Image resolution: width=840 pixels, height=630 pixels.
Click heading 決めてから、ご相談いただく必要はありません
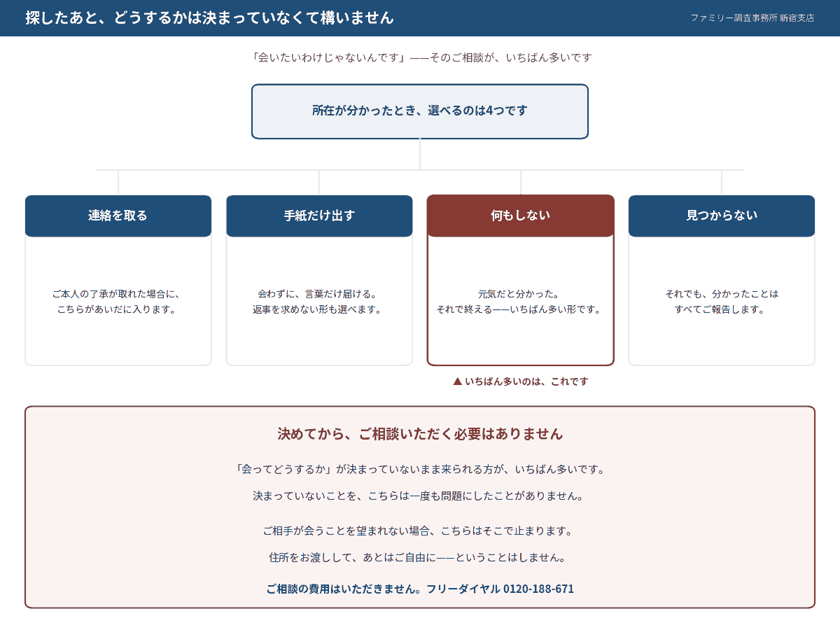420,434
